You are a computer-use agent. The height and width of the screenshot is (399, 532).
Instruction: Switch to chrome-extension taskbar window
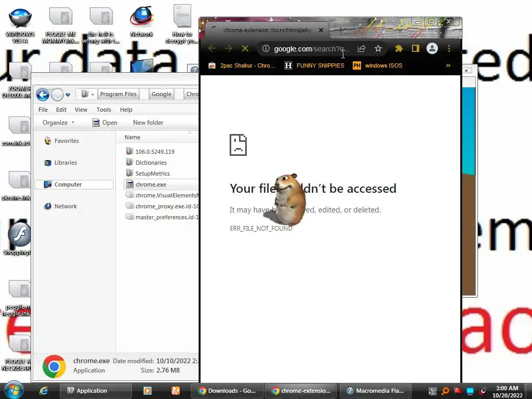pyautogui.click(x=301, y=391)
